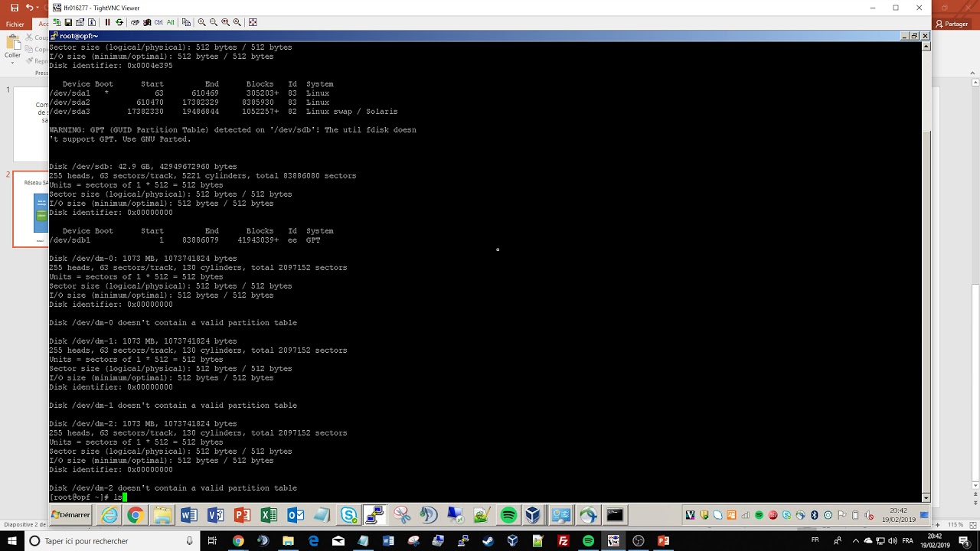This screenshot has width=980, height=551.
Task: Open Edge on the host taskbar
Action: [x=313, y=541]
